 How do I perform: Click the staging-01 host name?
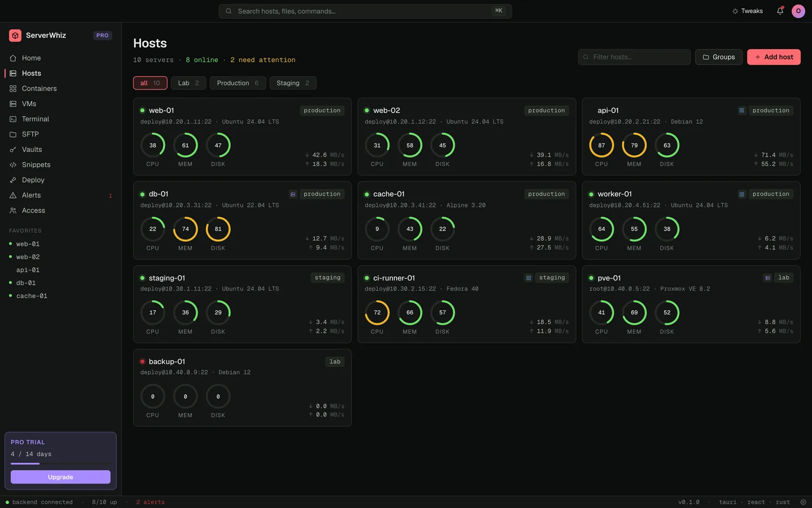[x=167, y=278]
